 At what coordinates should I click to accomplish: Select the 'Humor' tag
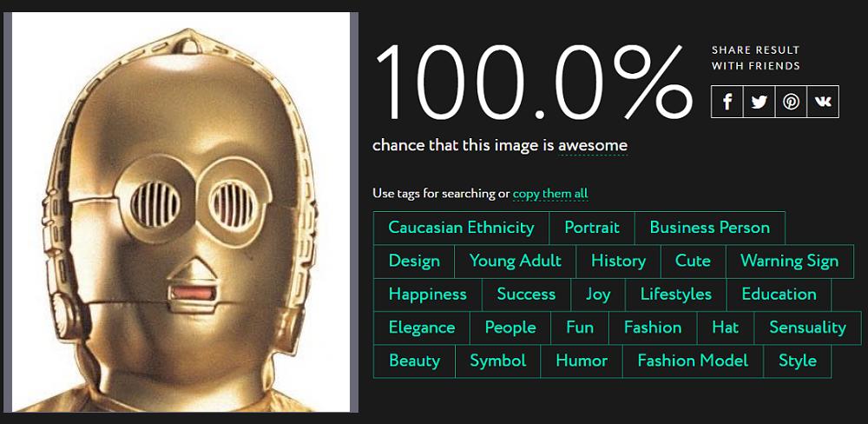pyautogui.click(x=581, y=361)
